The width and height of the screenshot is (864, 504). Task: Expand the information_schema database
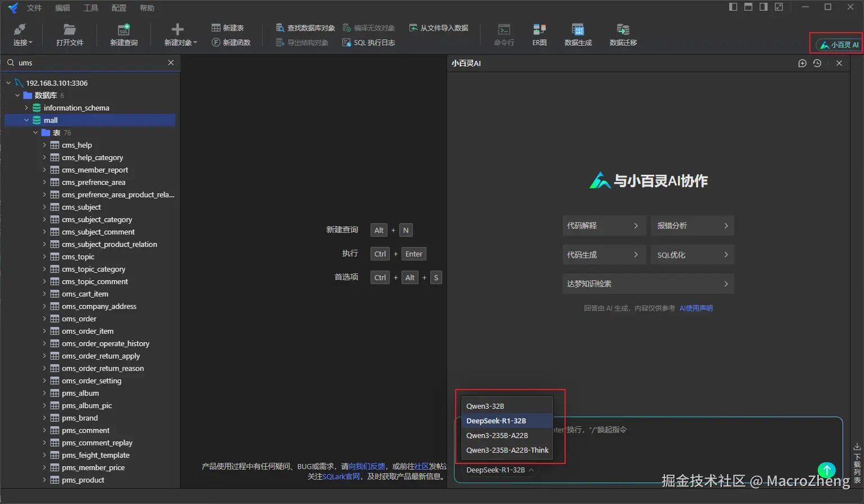tap(27, 108)
